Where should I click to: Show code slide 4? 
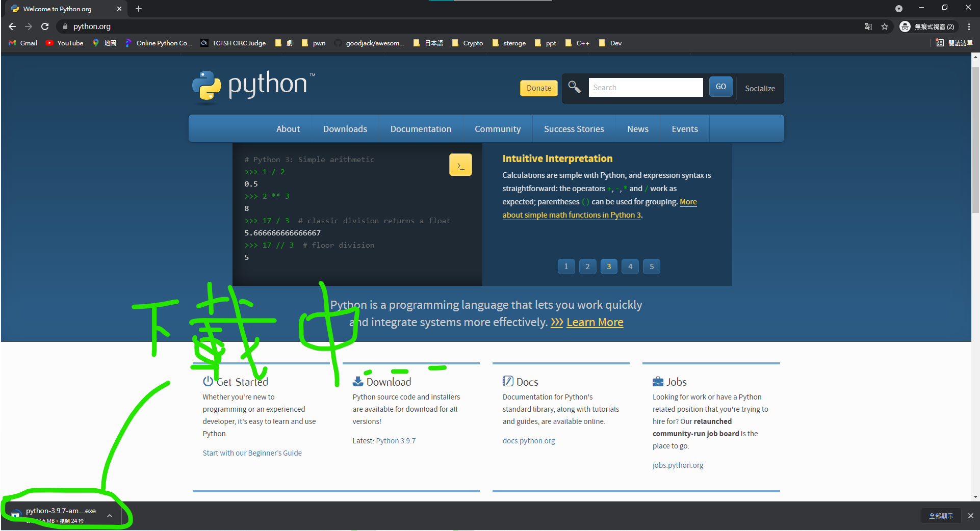point(630,267)
